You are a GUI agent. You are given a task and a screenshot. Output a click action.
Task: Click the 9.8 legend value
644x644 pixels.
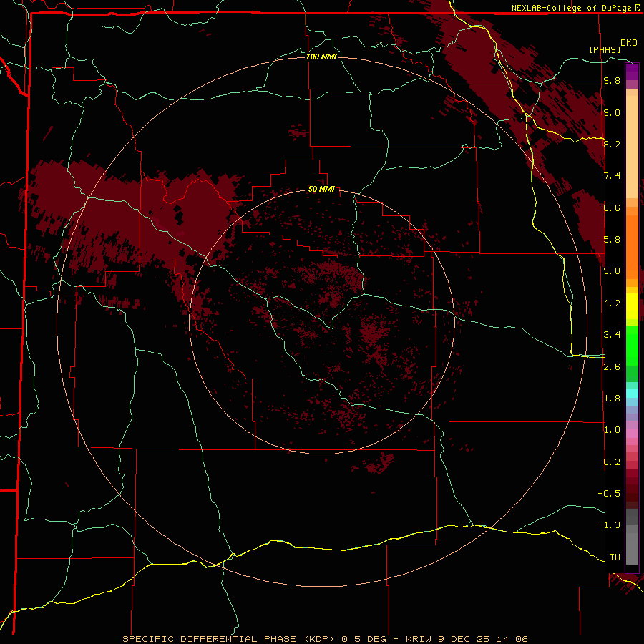point(612,80)
